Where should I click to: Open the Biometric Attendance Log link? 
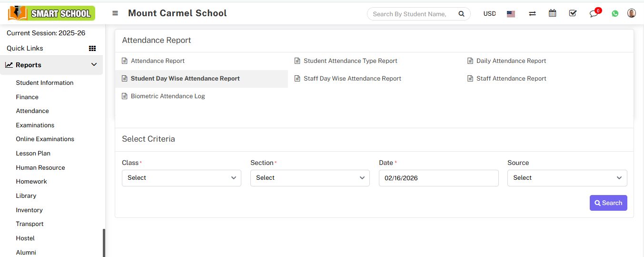(x=168, y=96)
